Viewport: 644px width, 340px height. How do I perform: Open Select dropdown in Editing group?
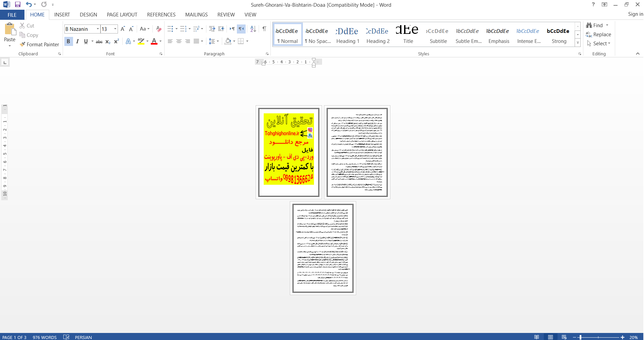click(599, 44)
